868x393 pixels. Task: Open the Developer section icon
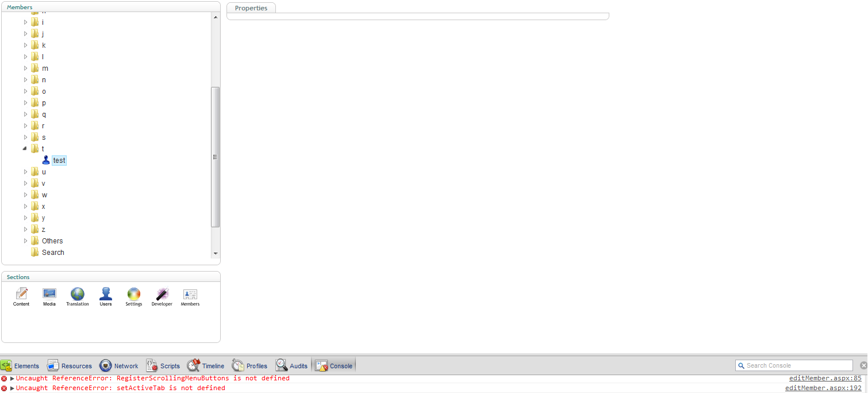pyautogui.click(x=162, y=295)
